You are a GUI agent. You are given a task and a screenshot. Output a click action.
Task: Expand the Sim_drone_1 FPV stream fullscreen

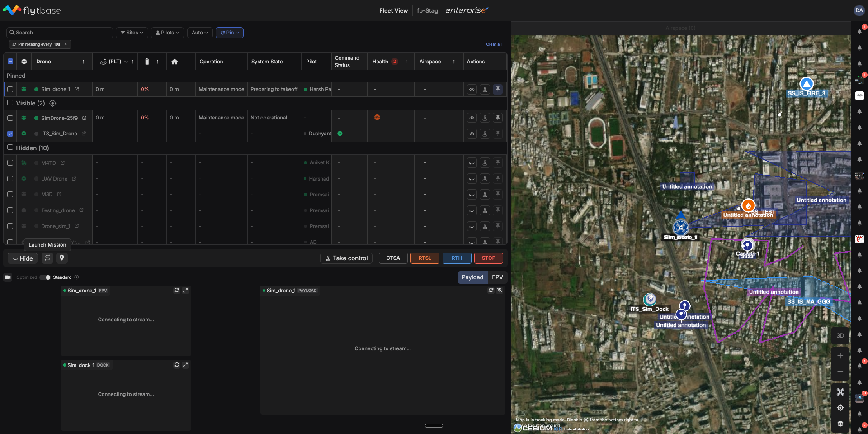click(185, 290)
